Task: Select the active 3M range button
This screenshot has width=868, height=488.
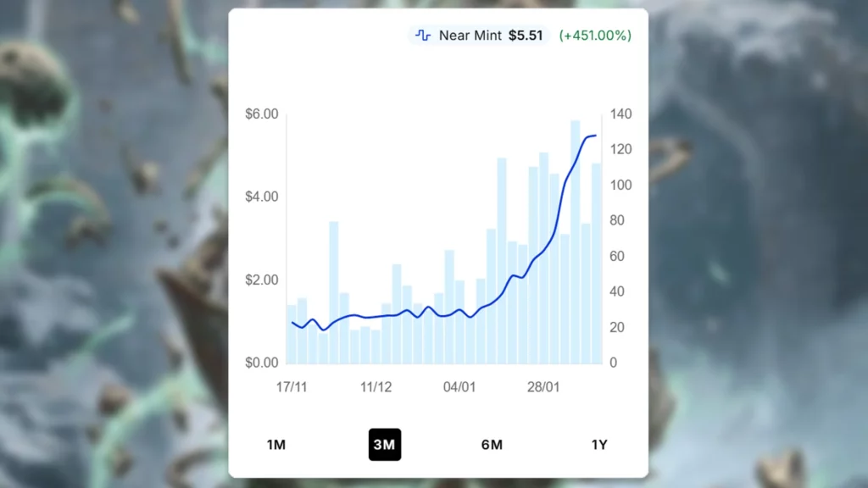Action: click(384, 445)
